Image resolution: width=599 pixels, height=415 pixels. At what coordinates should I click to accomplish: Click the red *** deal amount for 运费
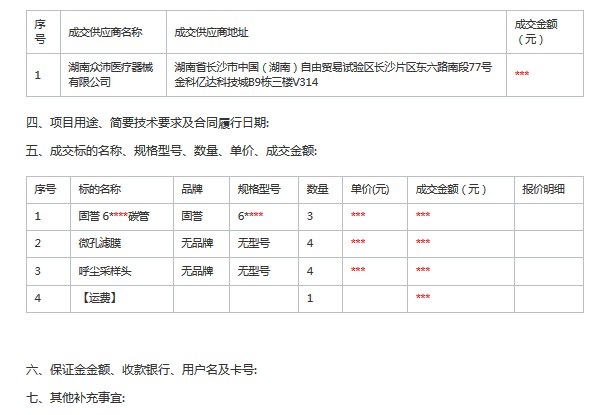pyautogui.click(x=423, y=297)
